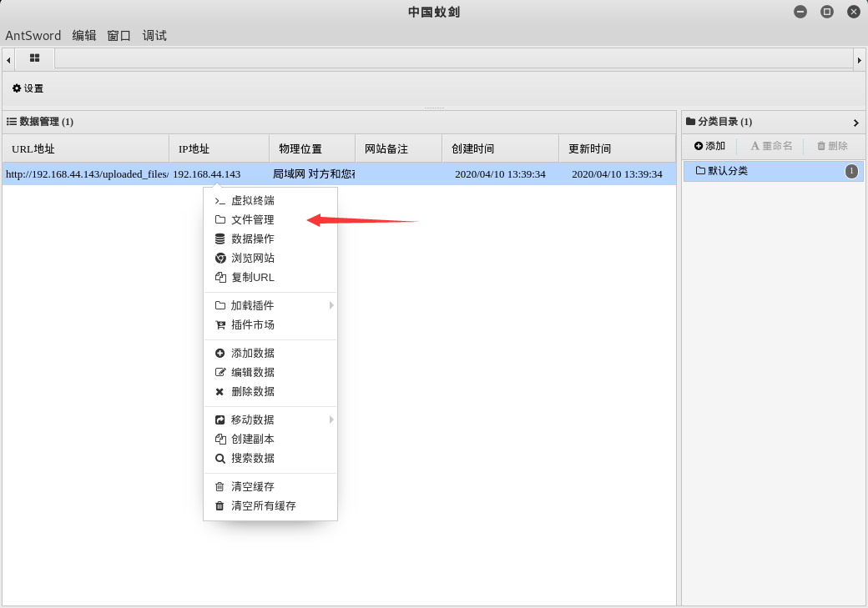This screenshot has width=868, height=608.
Task: Open the 窗口 menu
Action: click(119, 35)
